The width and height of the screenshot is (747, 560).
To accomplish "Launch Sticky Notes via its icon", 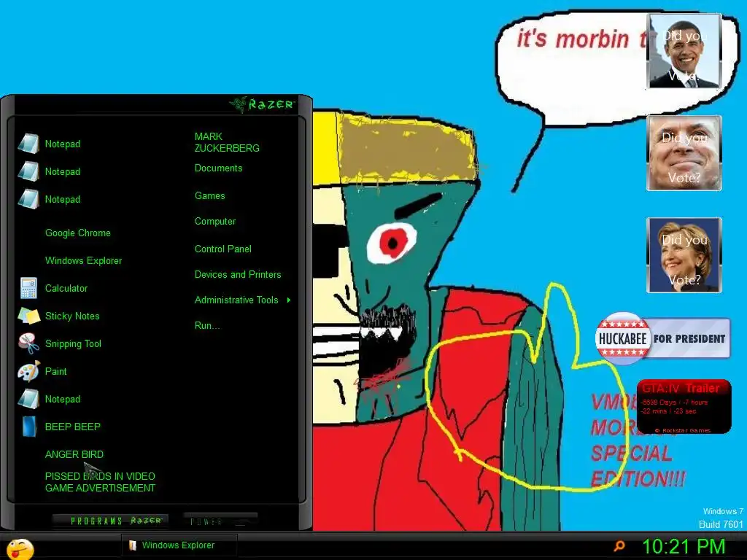I will coord(28,316).
